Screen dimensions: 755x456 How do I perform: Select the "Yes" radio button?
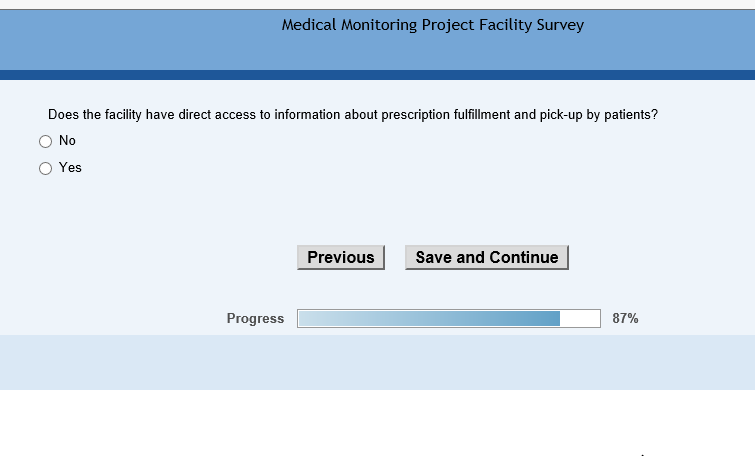(x=45, y=169)
